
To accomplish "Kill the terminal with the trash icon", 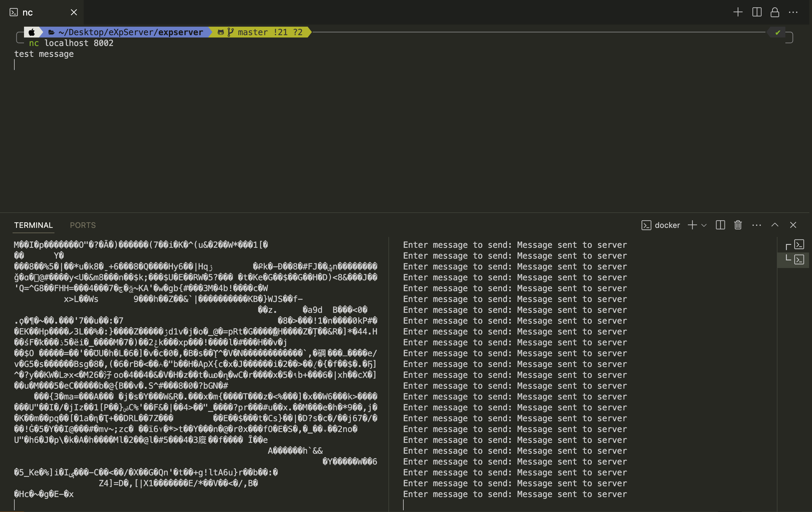I will [x=738, y=225].
